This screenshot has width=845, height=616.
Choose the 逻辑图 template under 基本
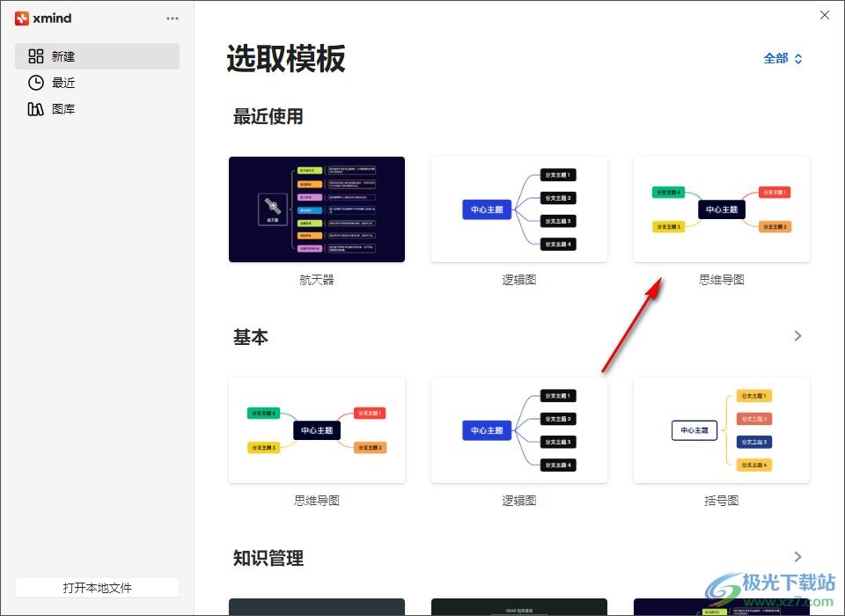point(519,430)
